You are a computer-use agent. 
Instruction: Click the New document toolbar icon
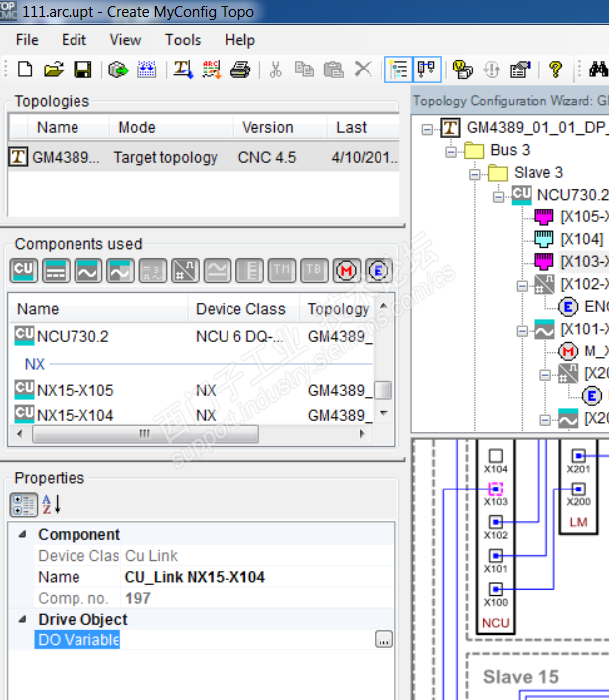click(x=25, y=70)
